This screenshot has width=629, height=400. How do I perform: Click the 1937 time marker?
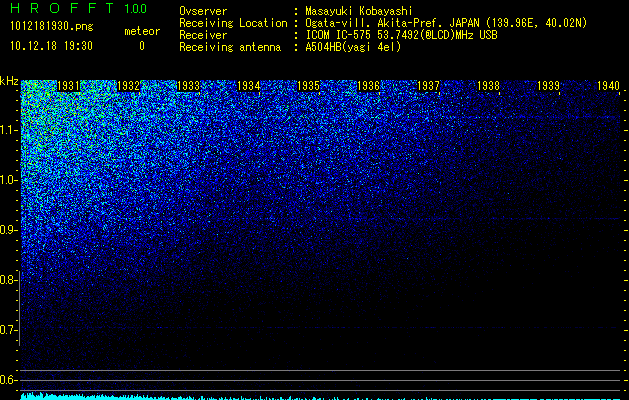(428, 86)
